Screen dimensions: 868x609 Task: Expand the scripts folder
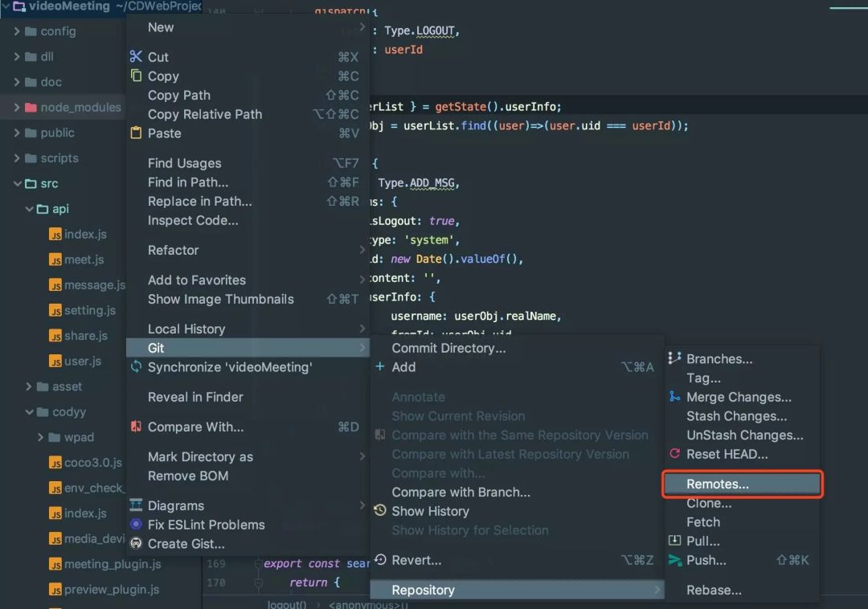pos(17,158)
